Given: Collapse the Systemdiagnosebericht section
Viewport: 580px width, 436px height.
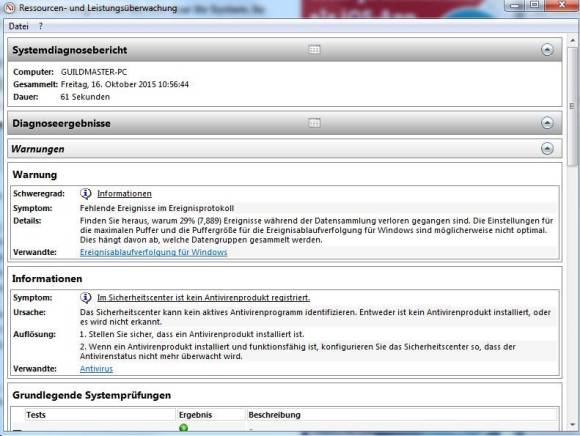Looking at the screenshot, I should 547,50.
